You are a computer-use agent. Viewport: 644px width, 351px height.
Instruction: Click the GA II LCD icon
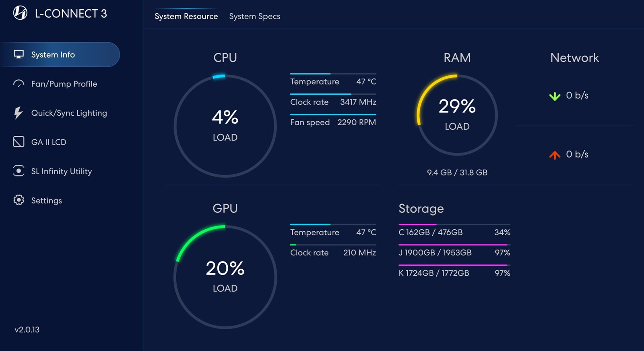(x=19, y=142)
